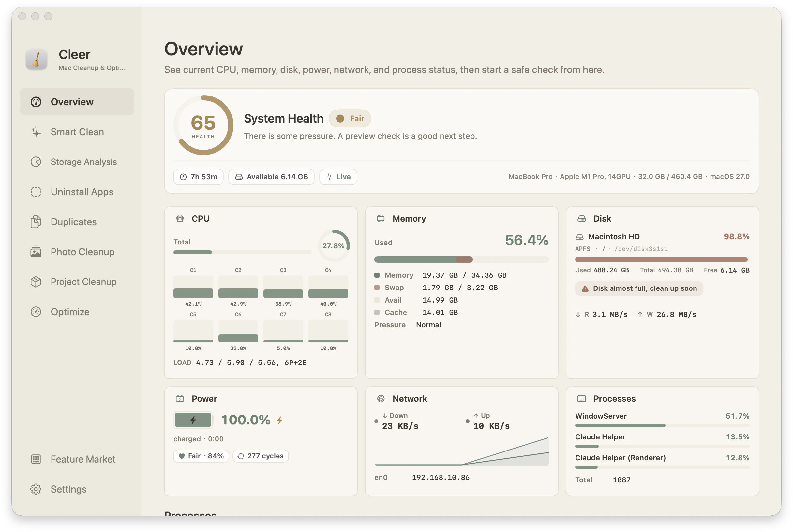Click the 65 health score ring
The width and height of the screenshot is (793, 532).
click(x=203, y=125)
